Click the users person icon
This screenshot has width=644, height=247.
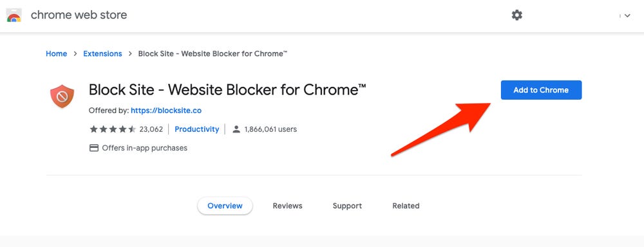[x=236, y=129]
